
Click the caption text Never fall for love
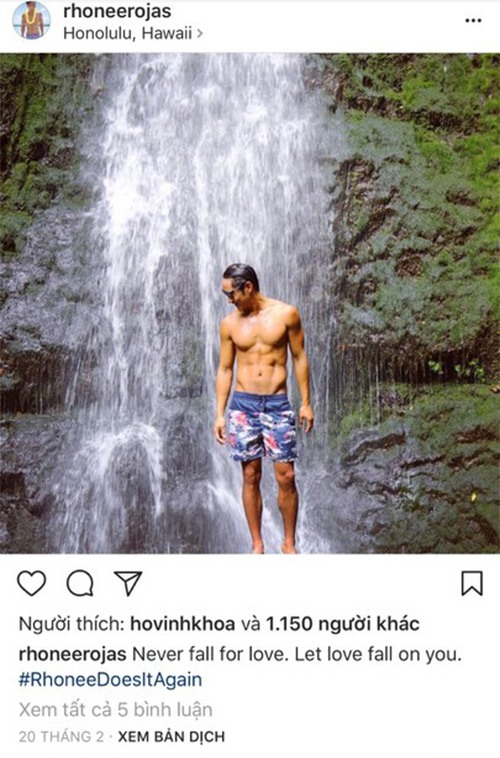click(210, 655)
